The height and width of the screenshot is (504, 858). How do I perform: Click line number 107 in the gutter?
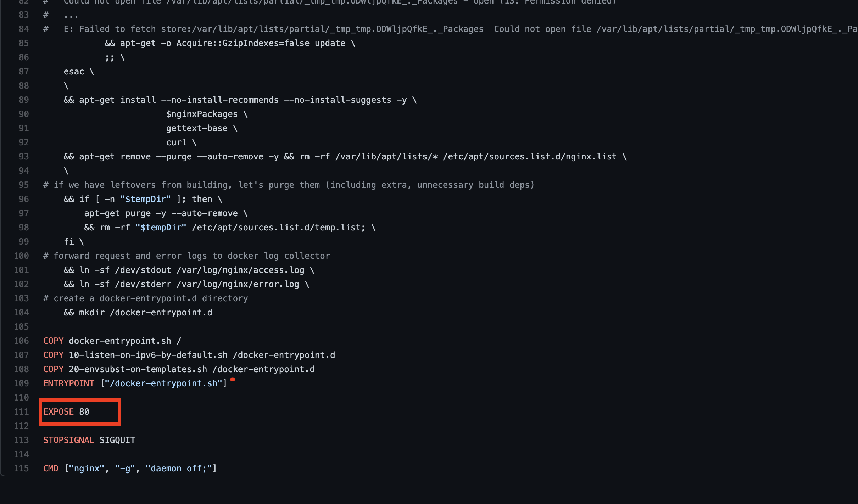click(x=21, y=355)
